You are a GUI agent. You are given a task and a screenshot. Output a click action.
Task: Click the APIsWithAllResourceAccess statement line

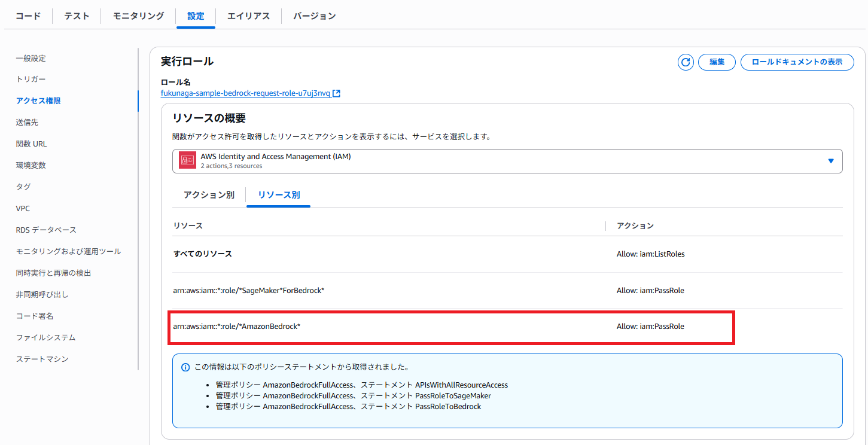[362, 385]
